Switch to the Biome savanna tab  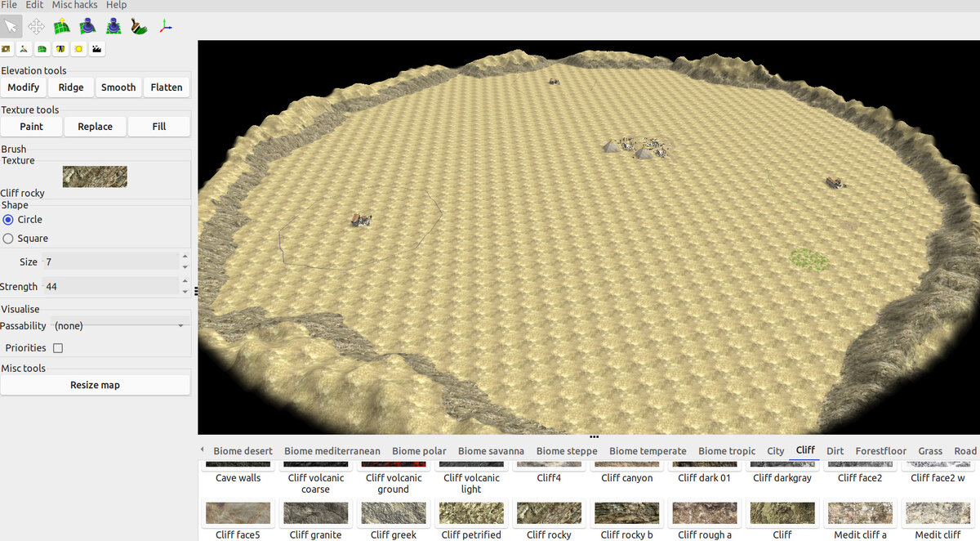[491, 451]
